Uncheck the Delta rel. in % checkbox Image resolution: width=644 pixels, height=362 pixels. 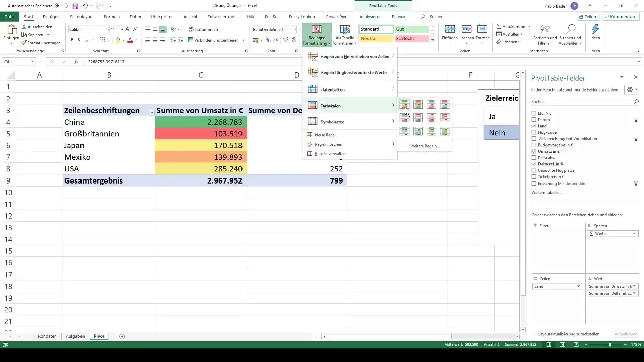coord(534,164)
